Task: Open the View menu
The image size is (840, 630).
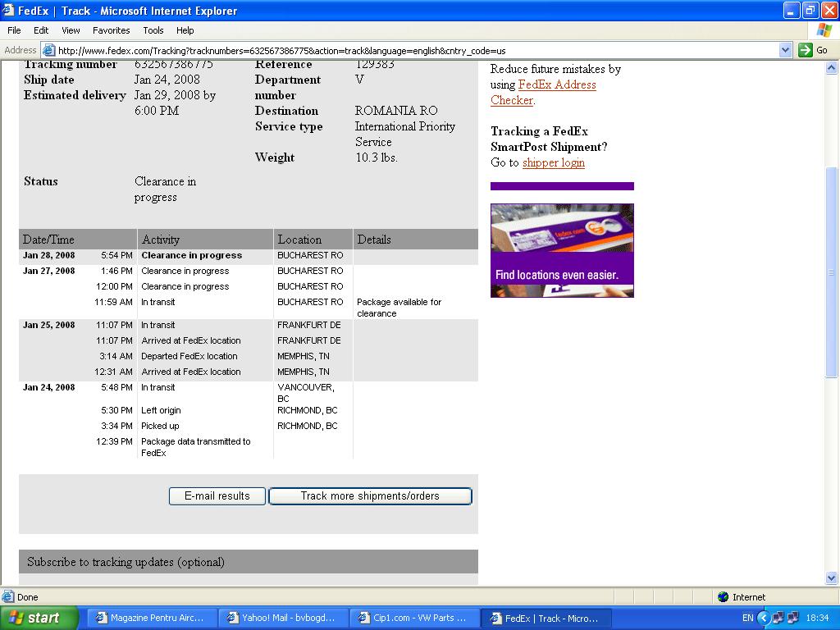Action: (x=71, y=30)
